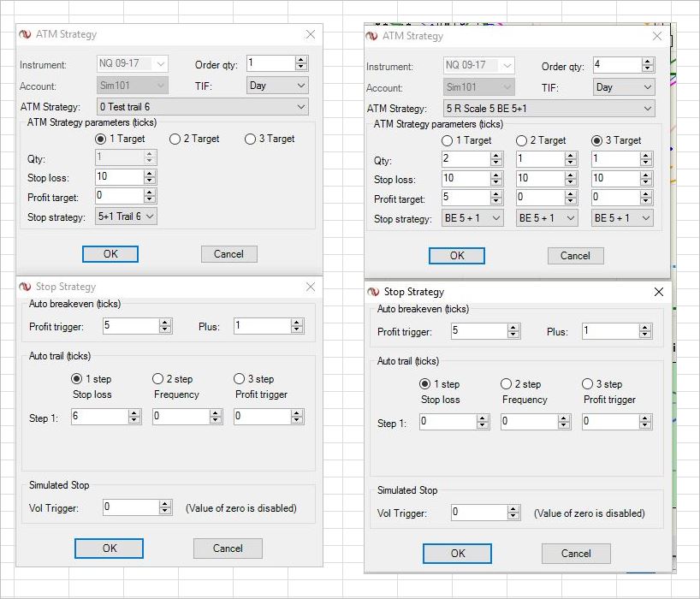Open Instrument NQ 09-17 dropdown in left dialog
The height and width of the screenshot is (599, 700).
click(132, 63)
